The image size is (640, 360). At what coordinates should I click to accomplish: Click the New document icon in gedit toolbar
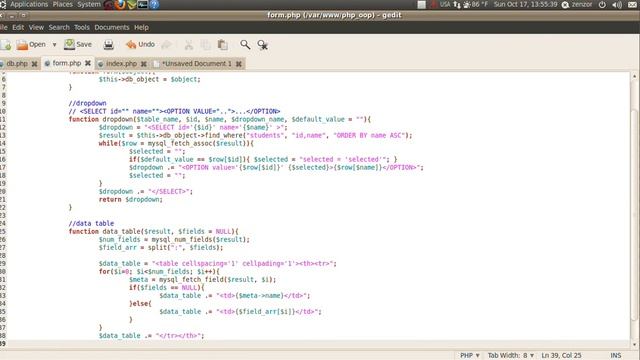pos(5,45)
